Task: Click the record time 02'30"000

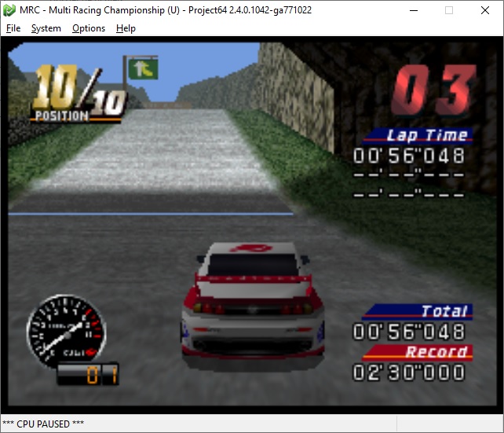Action: (x=408, y=372)
